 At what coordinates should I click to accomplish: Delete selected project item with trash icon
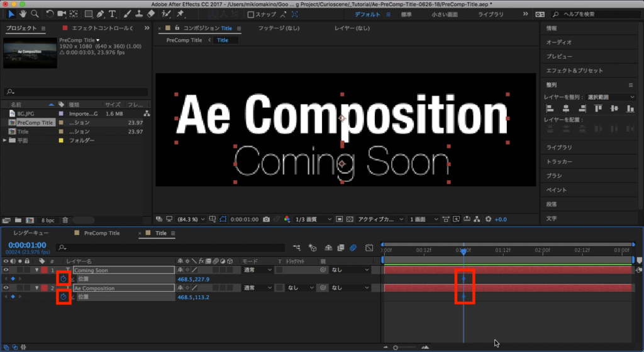click(65, 220)
